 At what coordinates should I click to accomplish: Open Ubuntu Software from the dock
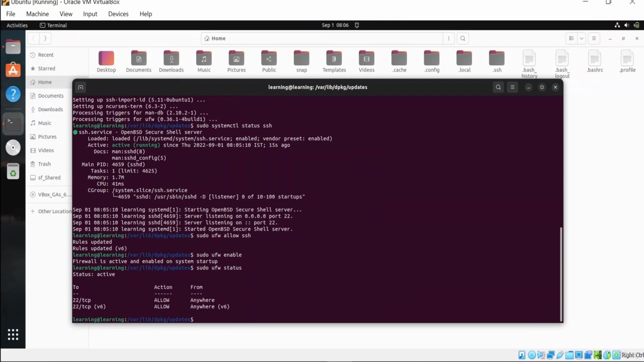(x=13, y=70)
